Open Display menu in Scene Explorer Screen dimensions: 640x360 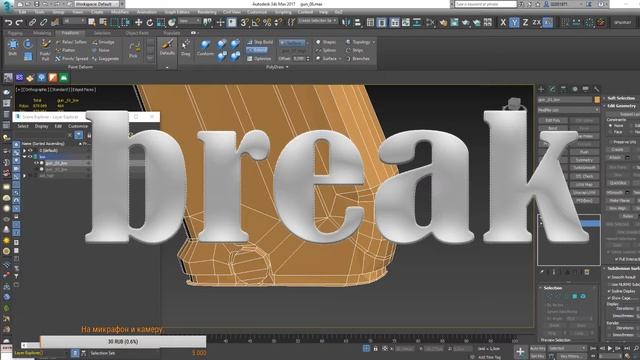[x=41, y=126]
